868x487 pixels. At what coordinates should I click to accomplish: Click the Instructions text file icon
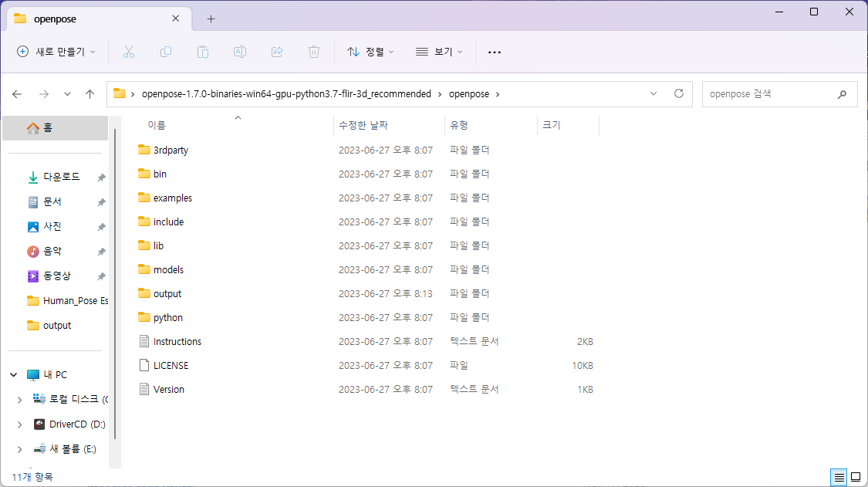(x=144, y=341)
